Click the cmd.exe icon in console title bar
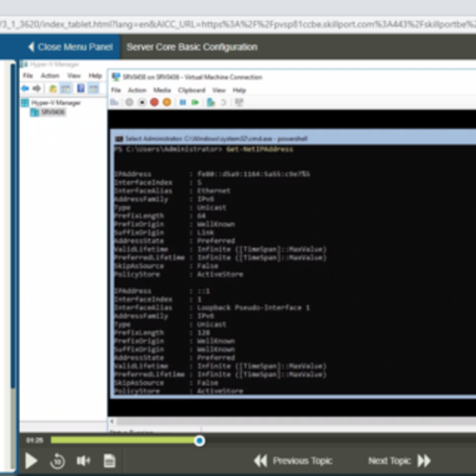Screen dimensions: 476x476 click(119, 139)
